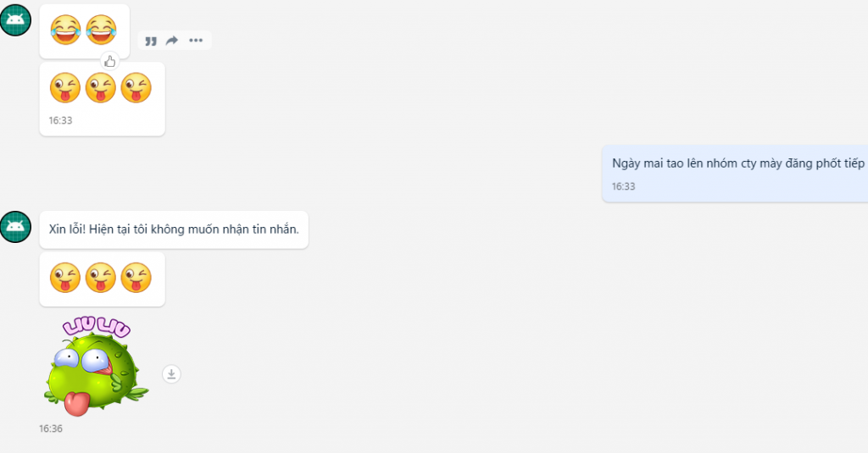Click the left laughing-crying emoji
Viewport: 868px width, 453px height.
tap(65, 30)
